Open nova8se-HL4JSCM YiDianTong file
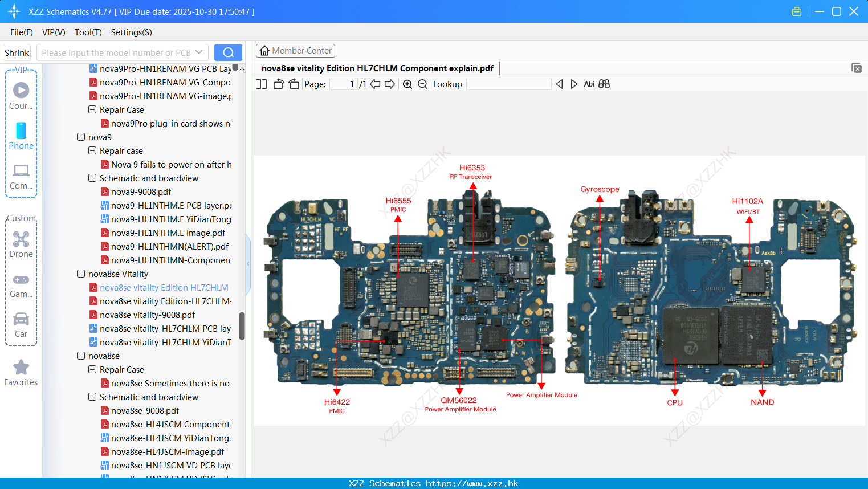The width and height of the screenshot is (868, 489). (x=166, y=438)
